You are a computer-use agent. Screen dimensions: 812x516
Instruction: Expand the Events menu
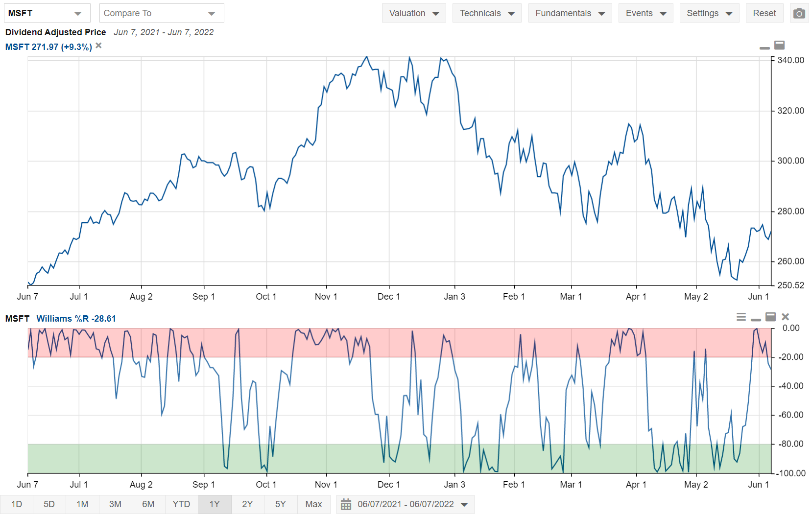coord(646,13)
